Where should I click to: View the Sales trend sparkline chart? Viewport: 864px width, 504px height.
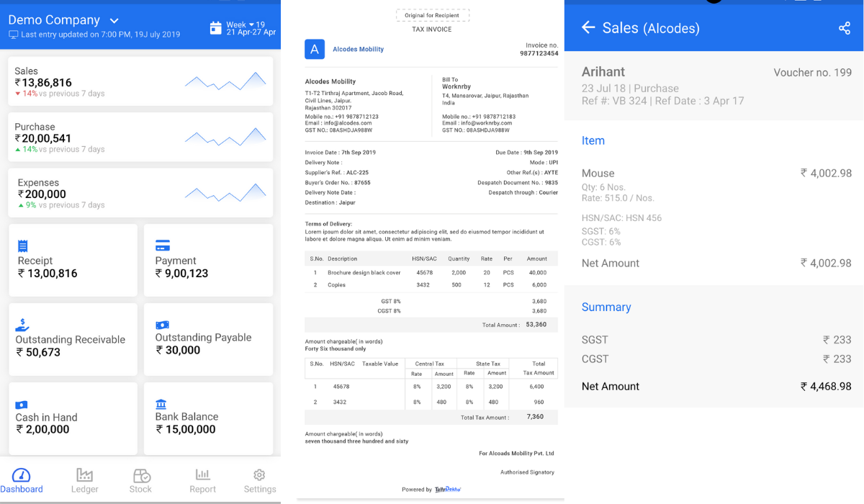tap(225, 79)
